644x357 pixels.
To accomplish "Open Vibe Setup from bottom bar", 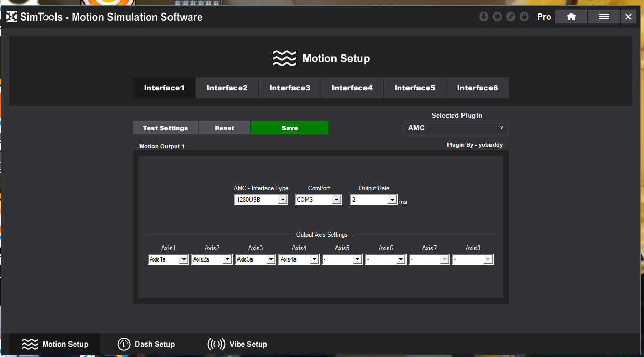I will pos(237,344).
